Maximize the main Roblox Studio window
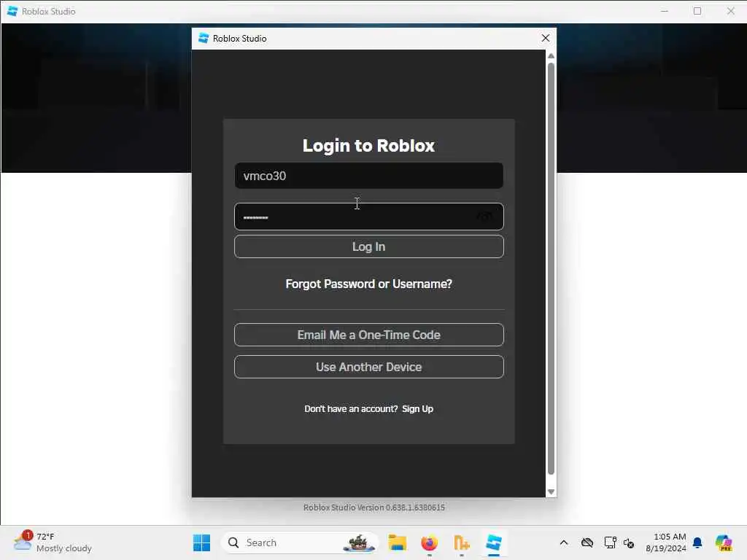The width and height of the screenshot is (747, 560). [697, 11]
